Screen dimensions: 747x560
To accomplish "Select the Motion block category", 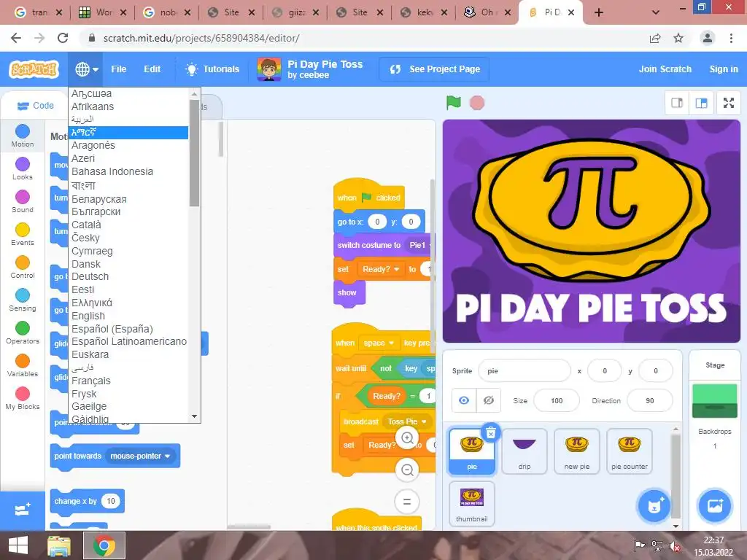I will (x=23, y=136).
